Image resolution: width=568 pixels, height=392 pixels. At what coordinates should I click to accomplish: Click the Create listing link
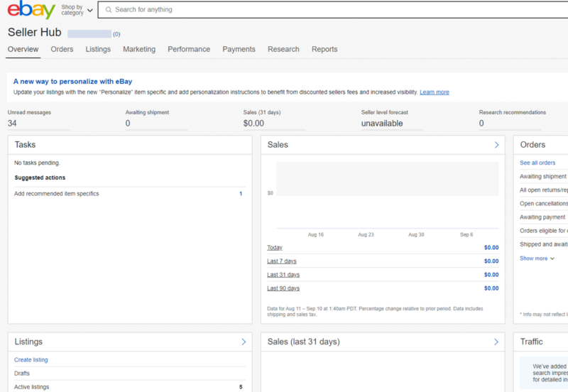(x=31, y=360)
